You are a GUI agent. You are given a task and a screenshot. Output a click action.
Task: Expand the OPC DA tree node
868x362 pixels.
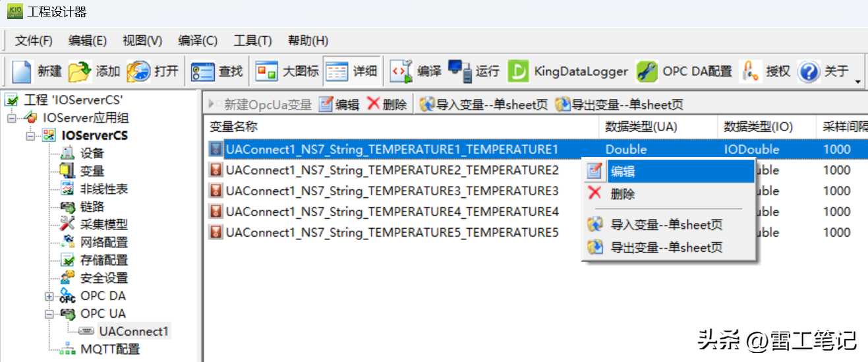point(49,296)
